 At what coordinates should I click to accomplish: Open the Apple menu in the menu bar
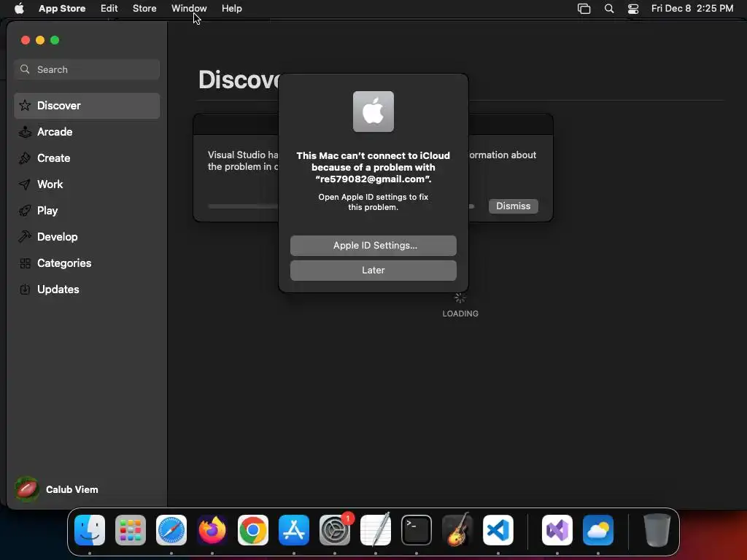click(x=19, y=8)
